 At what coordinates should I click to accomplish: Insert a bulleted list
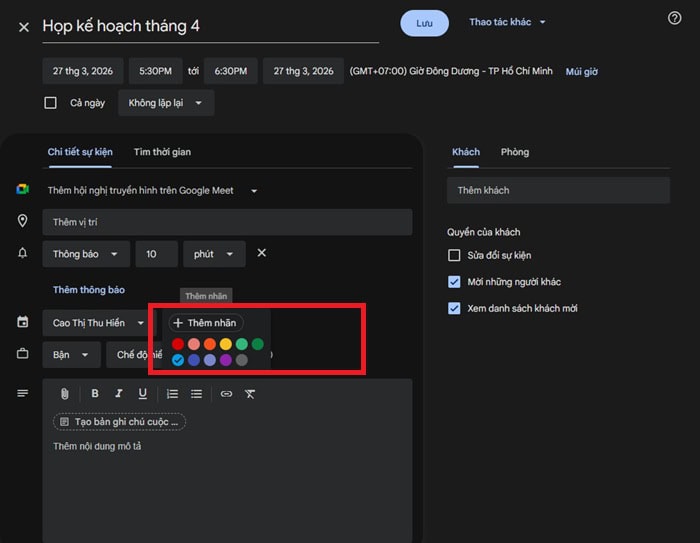click(x=197, y=394)
